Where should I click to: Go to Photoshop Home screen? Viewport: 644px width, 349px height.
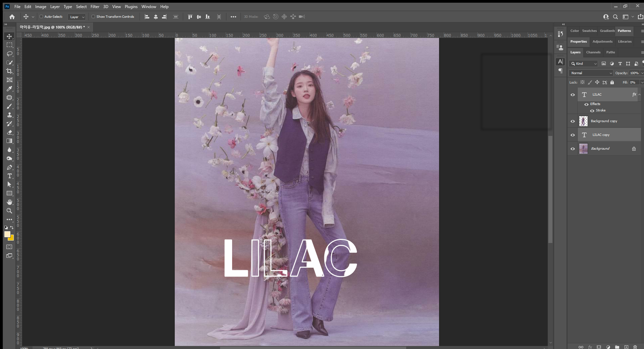(x=12, y=17)
